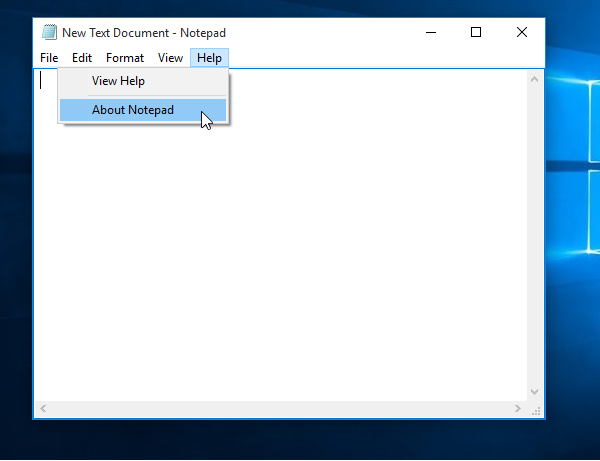
Task: Click the Notepad icon in title bar
Action: (x=49, y=32)
